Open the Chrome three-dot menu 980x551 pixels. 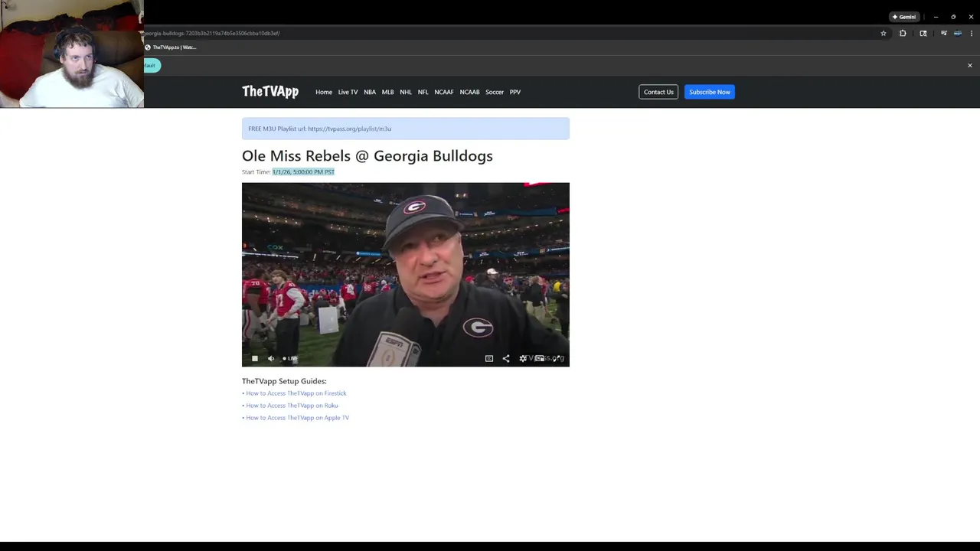(x=972, y=33)
